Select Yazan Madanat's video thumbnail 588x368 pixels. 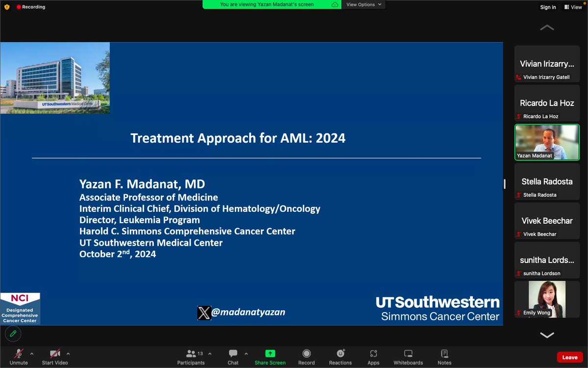547,142
